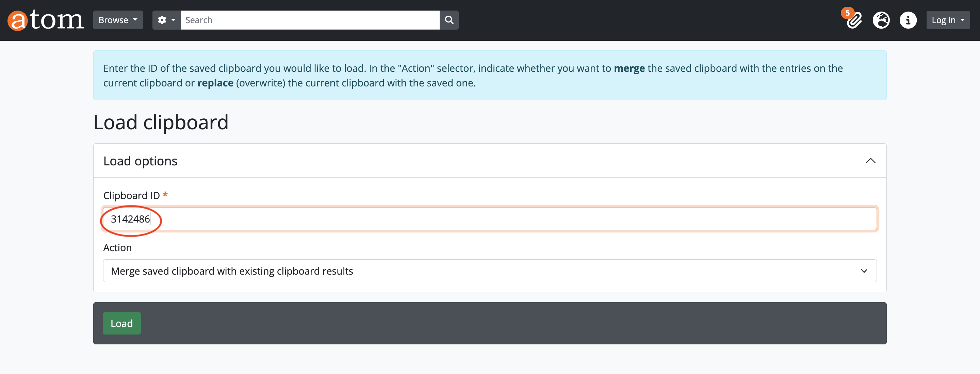The image size is (980, 374).
Task: Open the globe Language menu
Action: 881,20
